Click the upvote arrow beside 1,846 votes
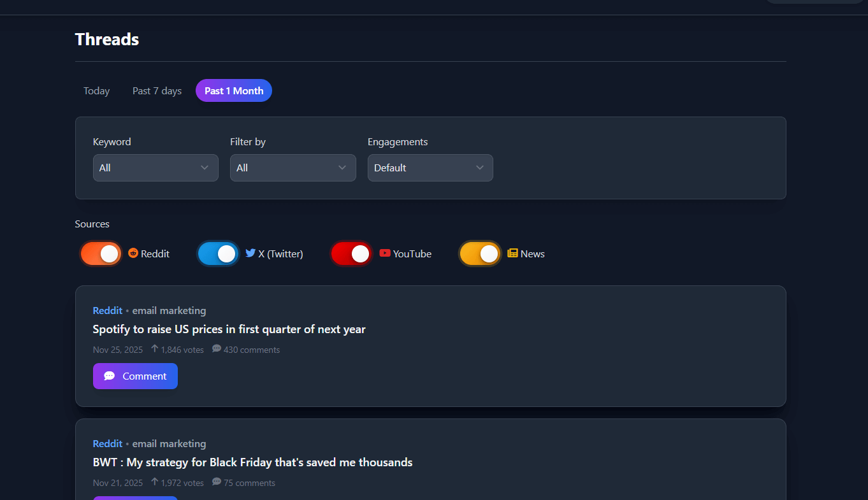The image size is (868, 500). 155,349
